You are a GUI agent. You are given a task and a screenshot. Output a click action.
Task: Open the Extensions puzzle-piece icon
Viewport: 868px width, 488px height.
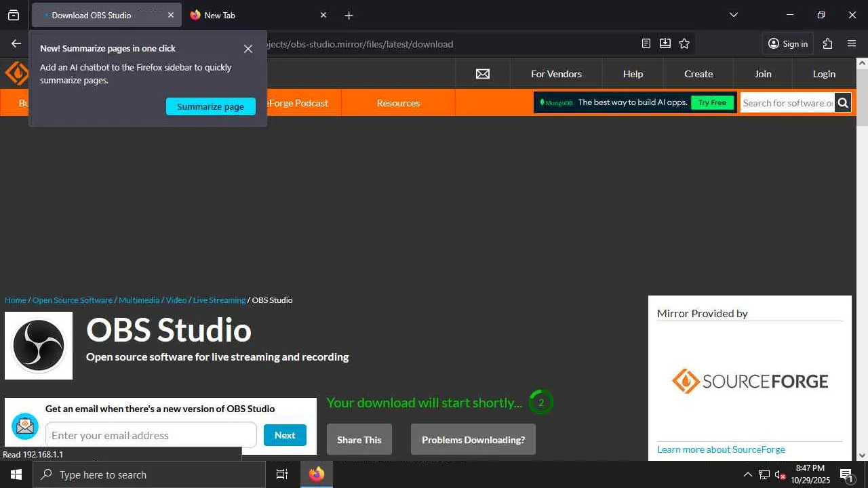(827, 43)
